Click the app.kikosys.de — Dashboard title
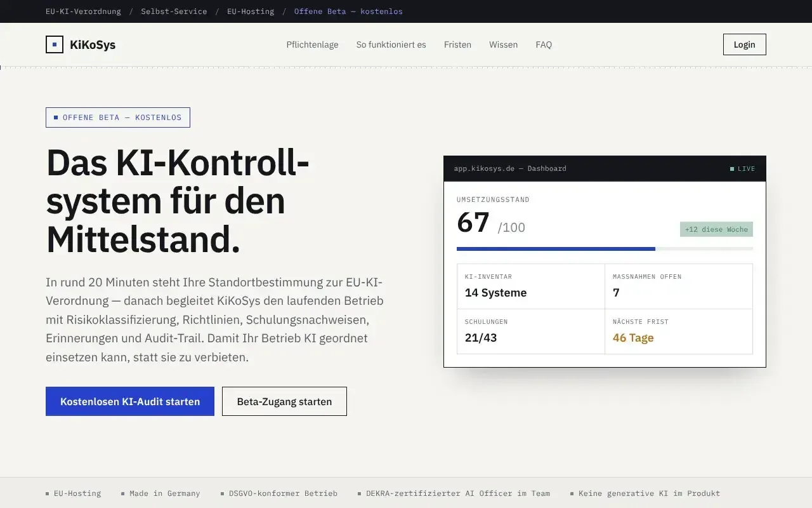The image size is (812, 508). click(x=510, y=169)
